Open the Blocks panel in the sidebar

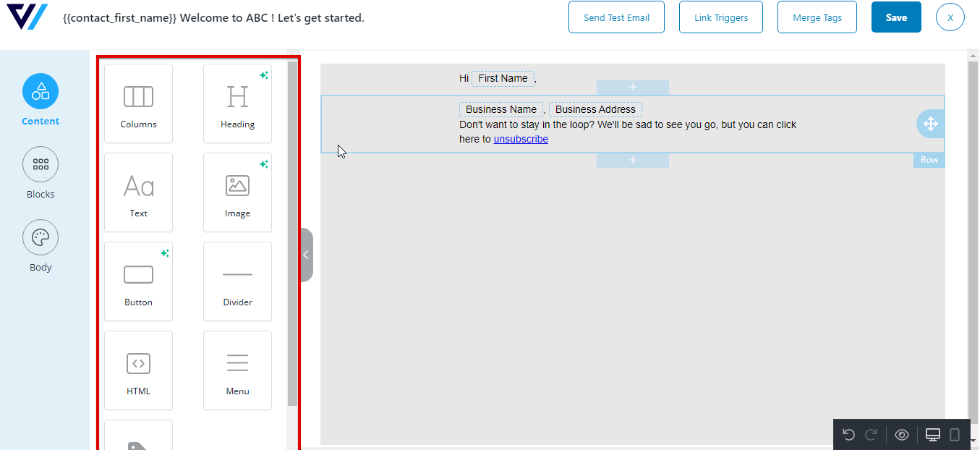pos(40,173)
